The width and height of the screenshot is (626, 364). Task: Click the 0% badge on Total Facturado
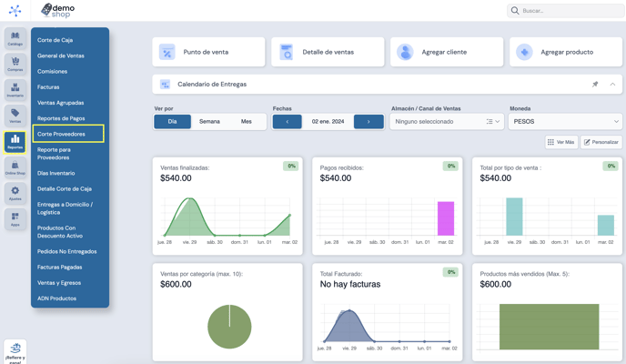coord(450,272)
